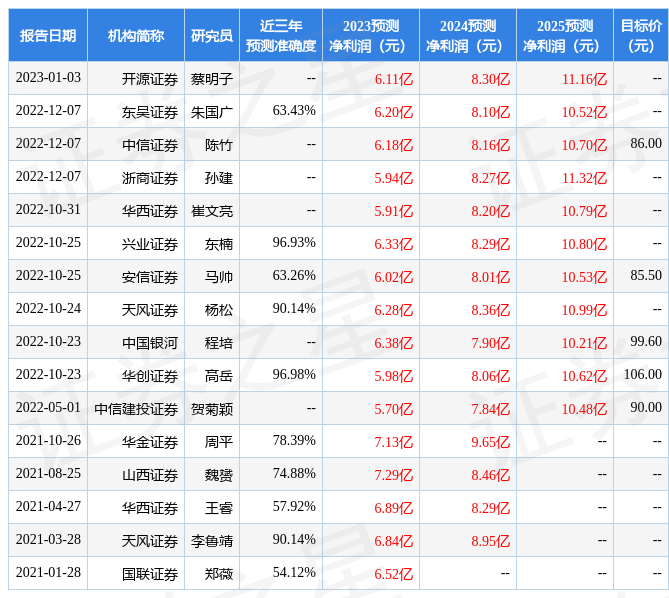Click researcher 马帅
Screen dimensions: 669x598
[219, 277]
